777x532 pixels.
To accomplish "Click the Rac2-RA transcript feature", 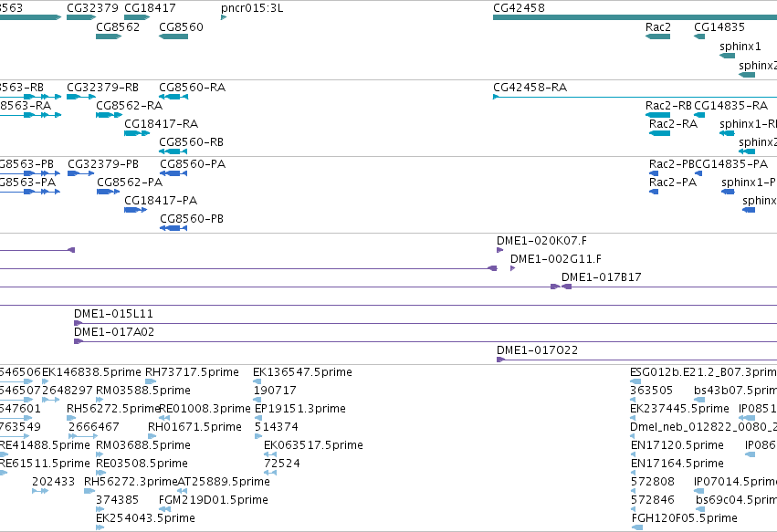I will tap(659, 133).
